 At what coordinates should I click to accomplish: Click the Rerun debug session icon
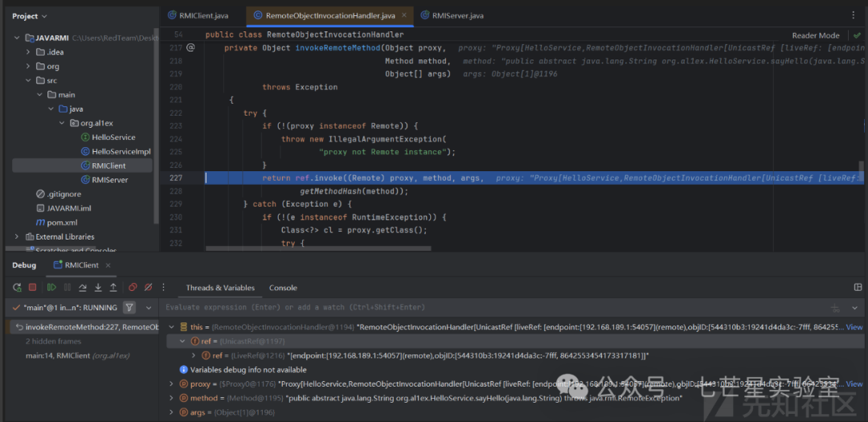click(x=17, y=288)
